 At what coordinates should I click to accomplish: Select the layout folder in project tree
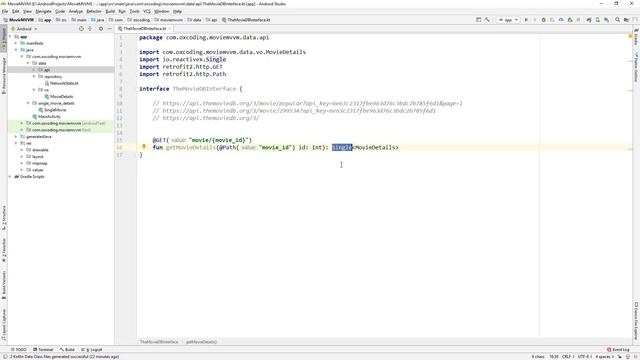[x=35, y=157]
